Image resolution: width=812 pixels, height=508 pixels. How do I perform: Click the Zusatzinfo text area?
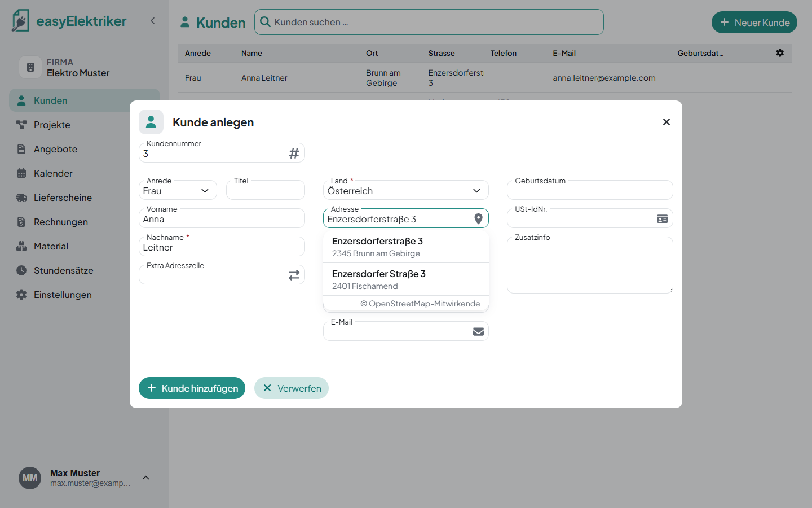590,265
